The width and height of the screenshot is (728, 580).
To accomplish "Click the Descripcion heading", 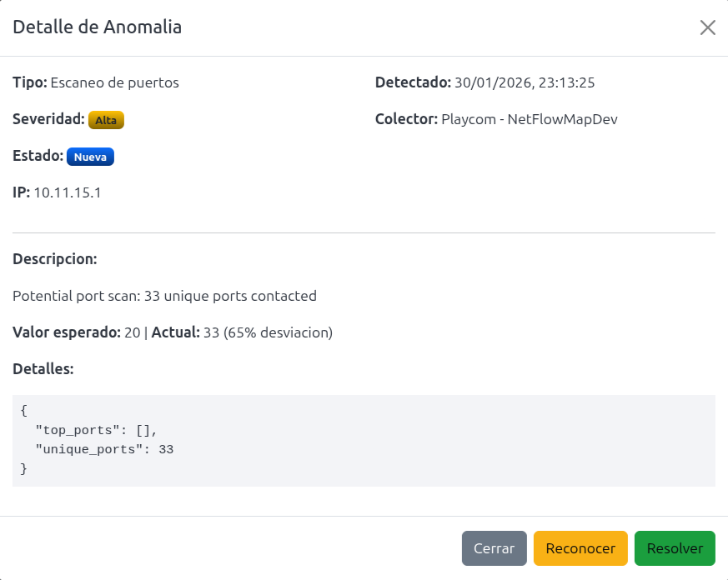I will click(x=55, y=259).
